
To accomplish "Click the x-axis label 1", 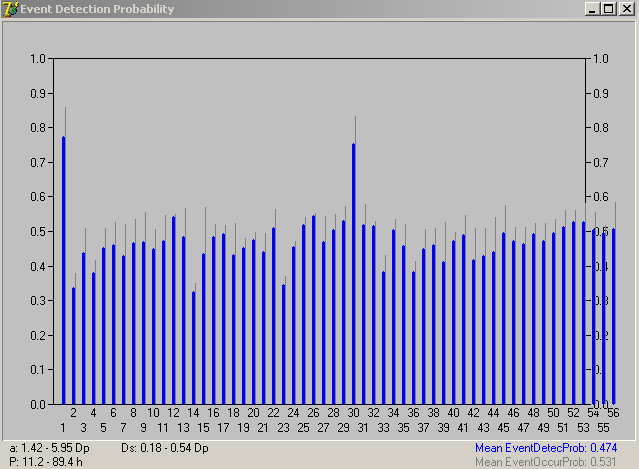I will [x=63, y=428].
